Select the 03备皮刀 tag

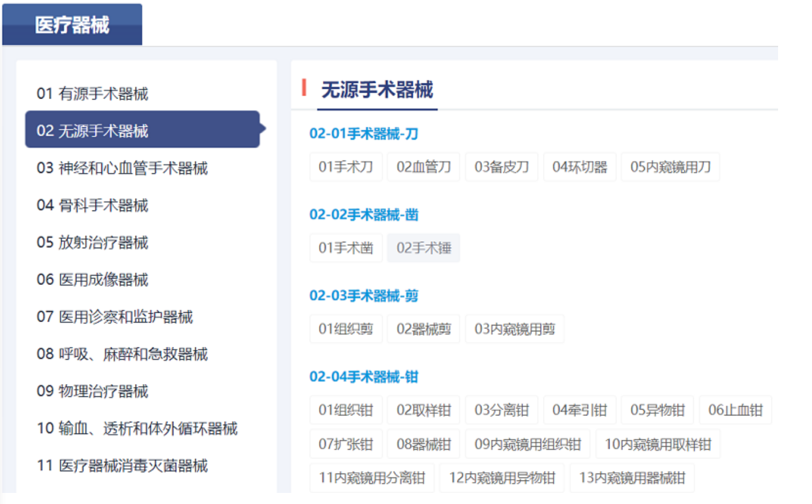point(502,167)
